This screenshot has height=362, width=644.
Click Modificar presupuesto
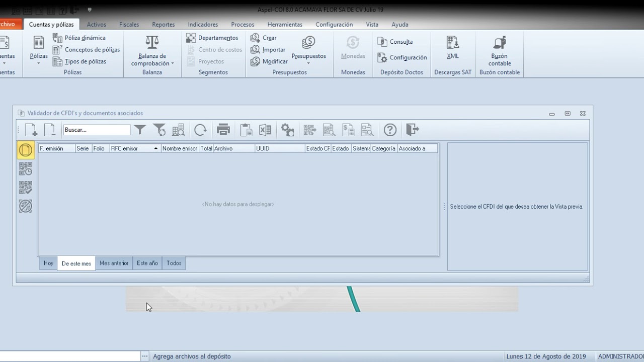269,61
